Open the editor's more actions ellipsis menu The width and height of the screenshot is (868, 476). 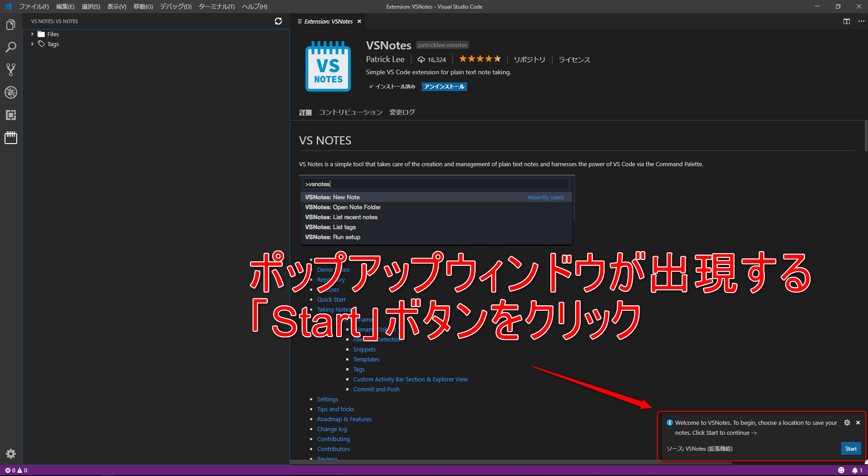861,21
